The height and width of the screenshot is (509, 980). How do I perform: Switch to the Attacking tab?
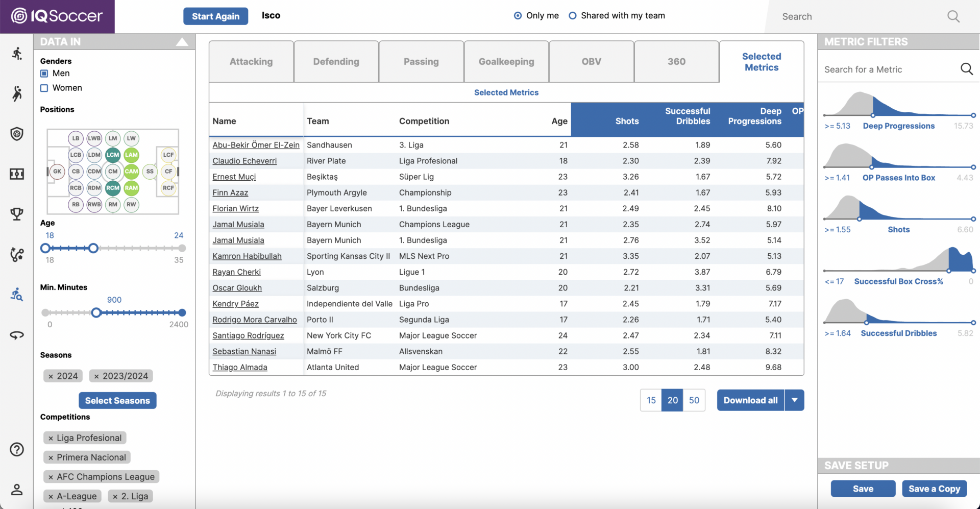[251, 61]
